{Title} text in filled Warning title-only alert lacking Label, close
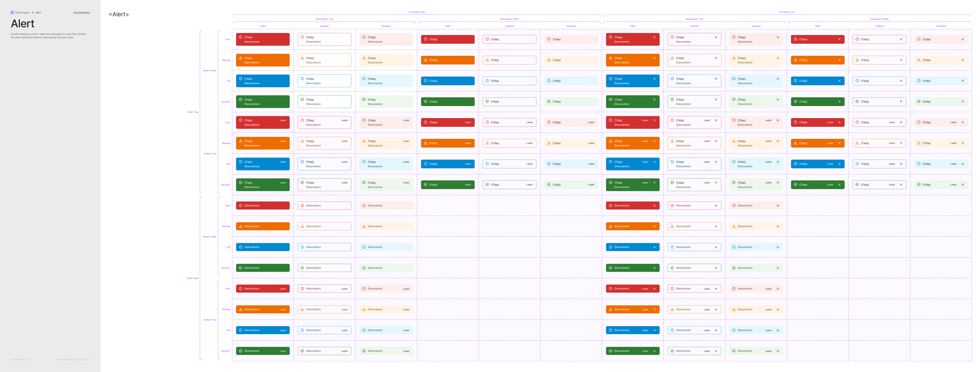Viewport: 980px width, 372px height. [433, 60]
